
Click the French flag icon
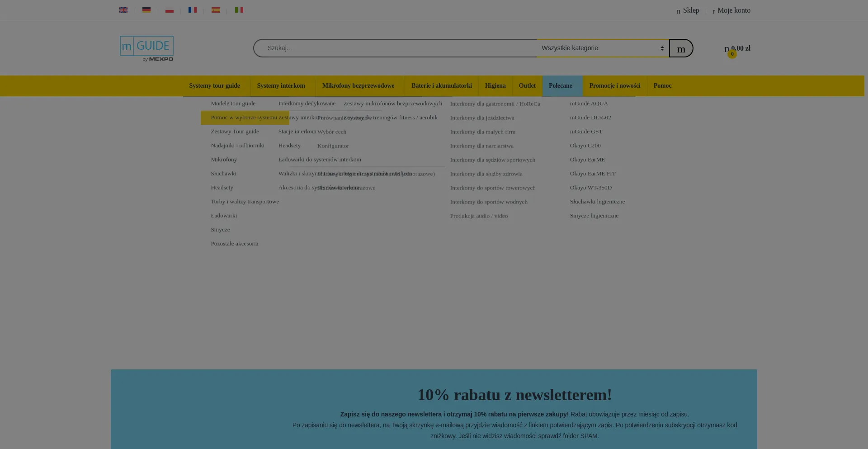pyautogui.click(x=193, y=10)
